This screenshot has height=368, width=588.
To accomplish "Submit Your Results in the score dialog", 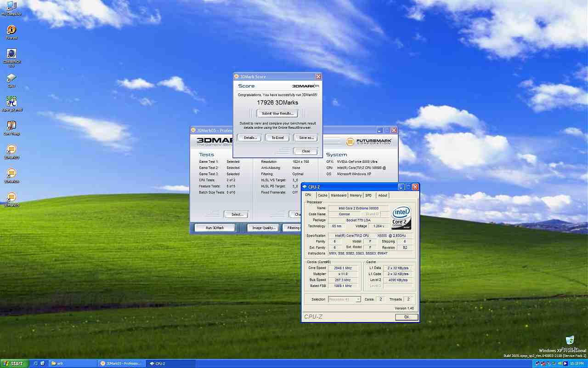I will [277, 113].
